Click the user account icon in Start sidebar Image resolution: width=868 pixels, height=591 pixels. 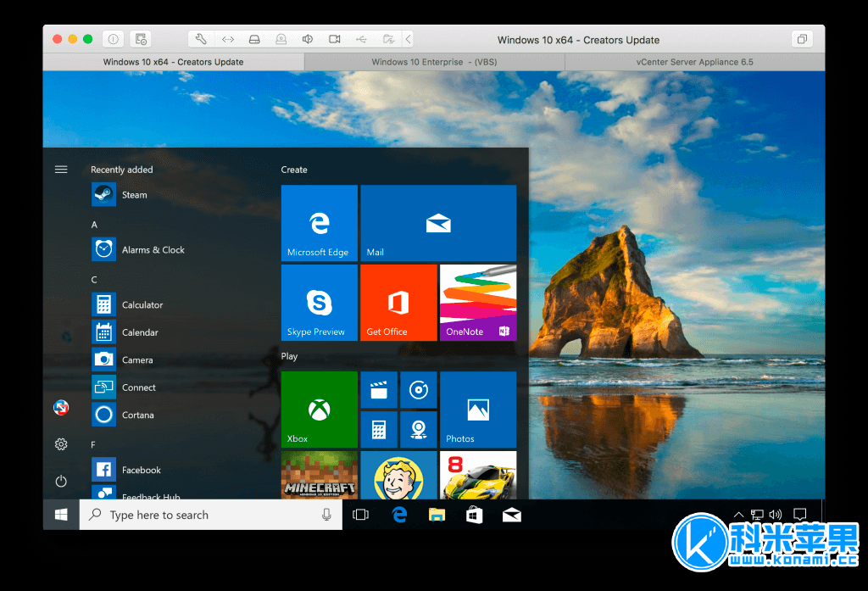tap(61, 408)
